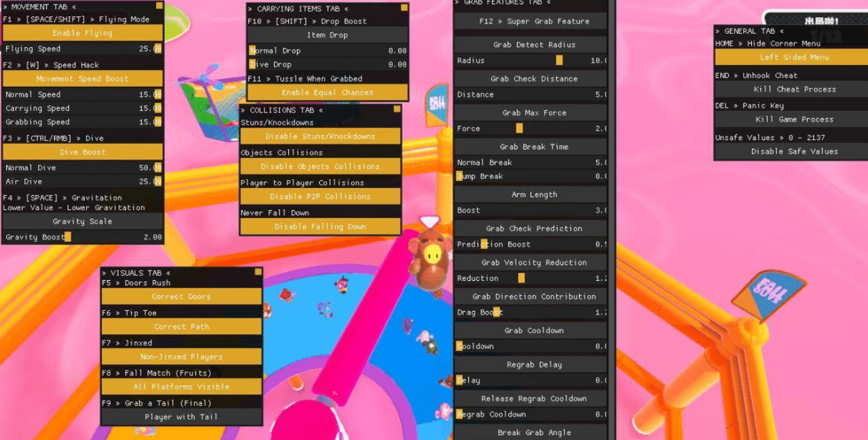Toggle Disable P2P Collisions

(320, 197)
